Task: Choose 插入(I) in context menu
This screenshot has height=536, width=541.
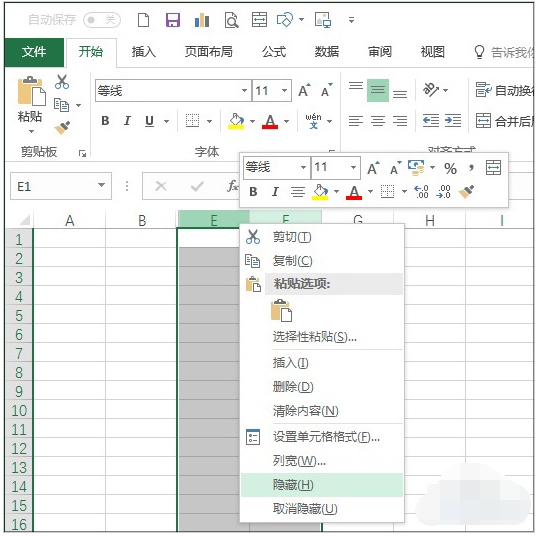Action: 322,363
